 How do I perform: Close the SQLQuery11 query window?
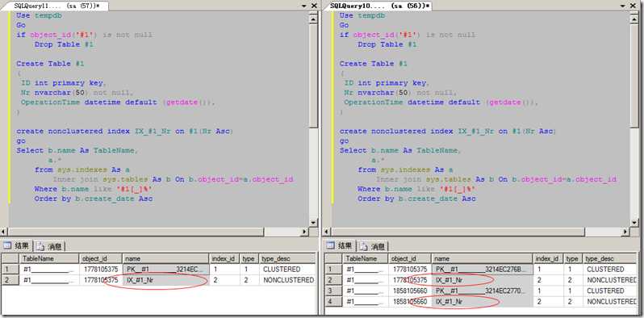click(314, 6)
